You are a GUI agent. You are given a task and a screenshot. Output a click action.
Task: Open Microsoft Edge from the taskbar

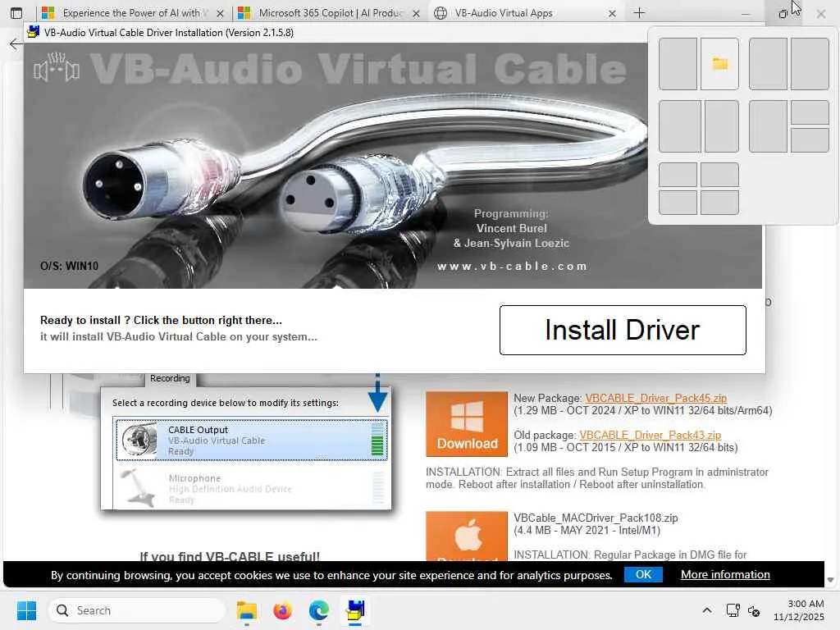pyautogui.click(x=319, y=610)
